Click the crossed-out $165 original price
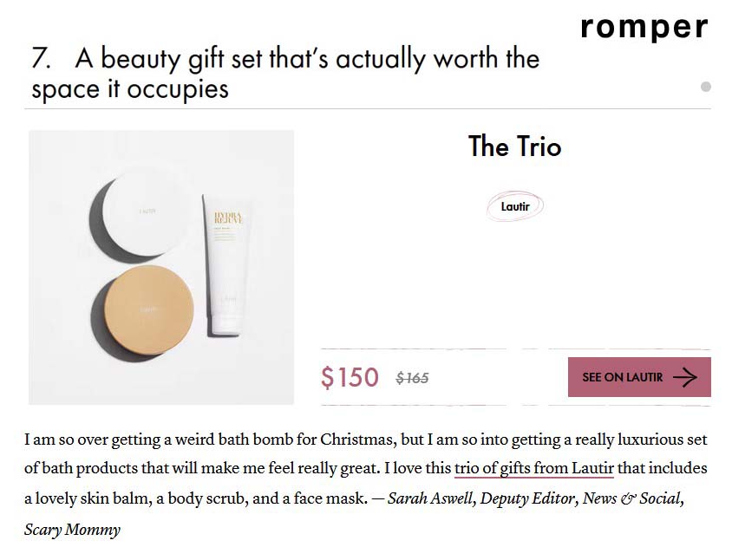This screenshot has width=732, height=560. pos(412,378)
